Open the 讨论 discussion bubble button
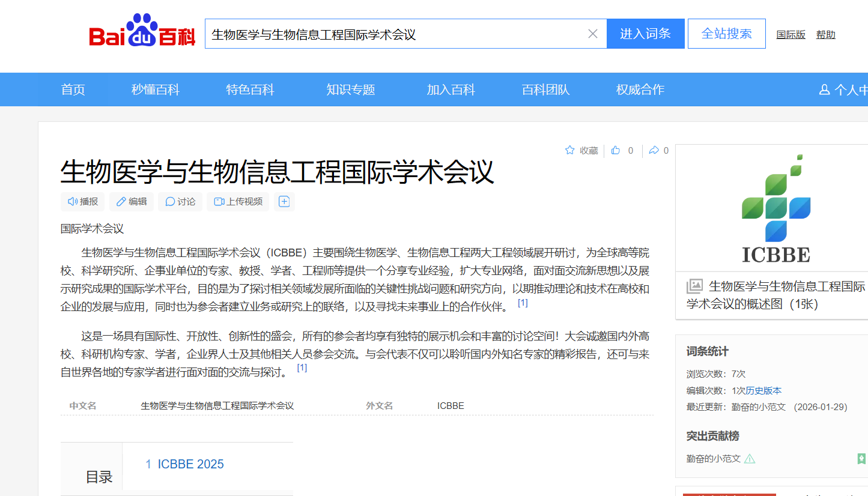The width and height of the screenshot is (868, 496). tap(180, 202)
